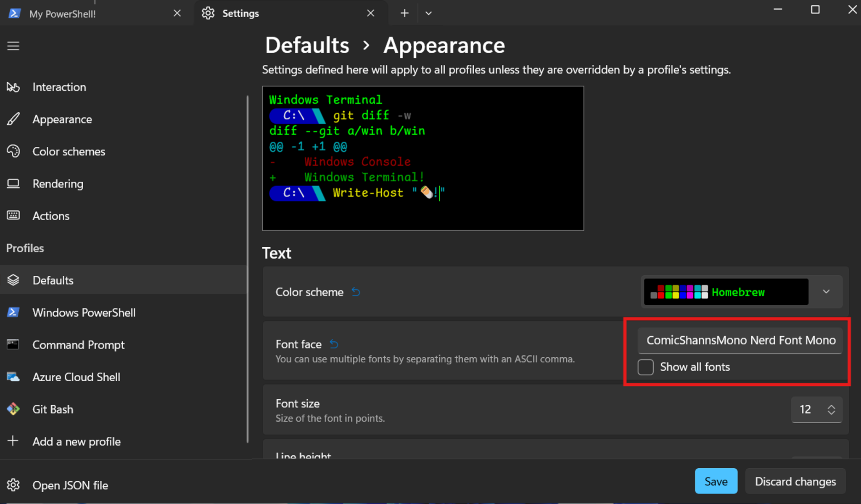The image size is (861, 504).
Task: Click Azure Cloud Shell profile icon
Action: tap(13, 377)
